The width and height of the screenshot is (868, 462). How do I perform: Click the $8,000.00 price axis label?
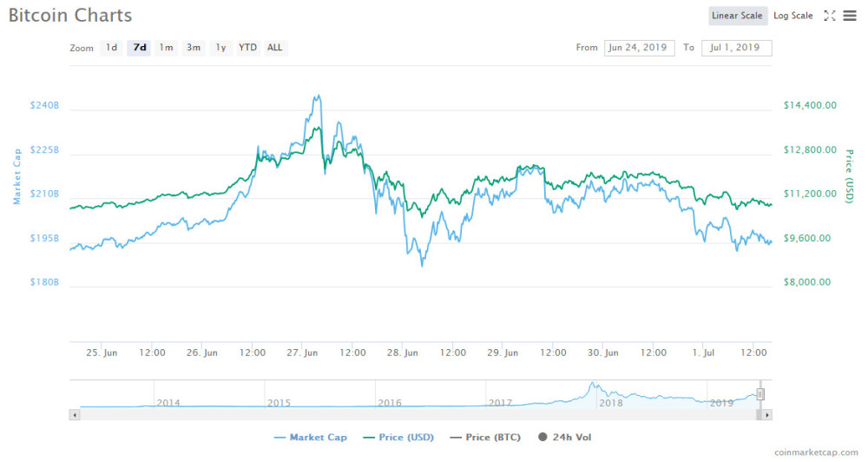(x=807, y=282)
